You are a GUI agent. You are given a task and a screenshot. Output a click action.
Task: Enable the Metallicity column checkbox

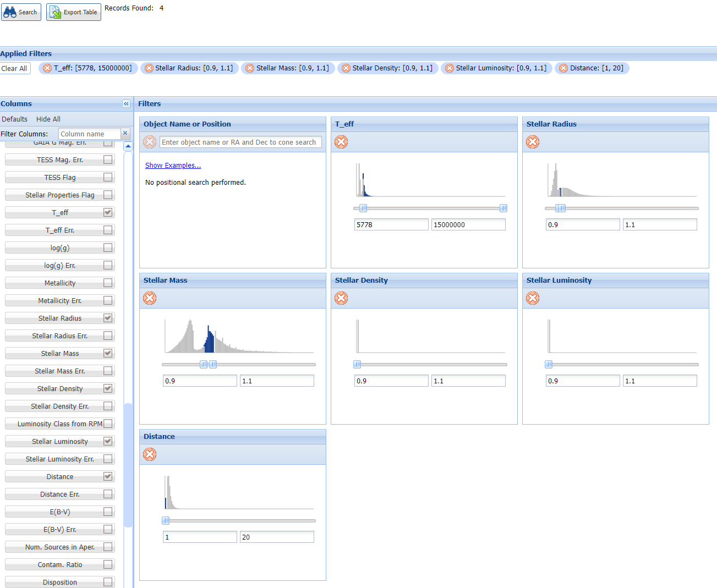[107, 283]
